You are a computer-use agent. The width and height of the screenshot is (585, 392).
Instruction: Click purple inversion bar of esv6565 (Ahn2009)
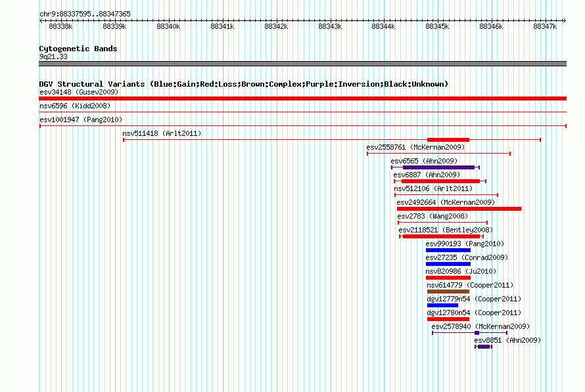(x=438, y=167)
